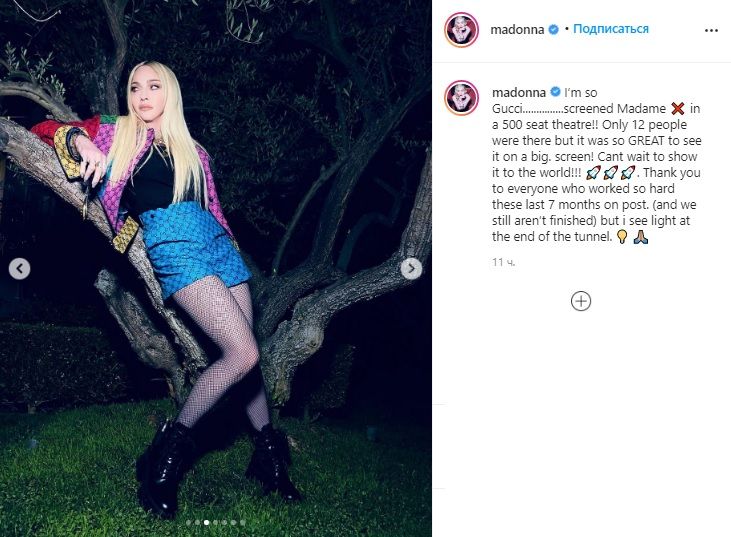Select the fourth carousel indicator dot
The width and height of the screenshot is (731, 537).
tap(215, 523)
